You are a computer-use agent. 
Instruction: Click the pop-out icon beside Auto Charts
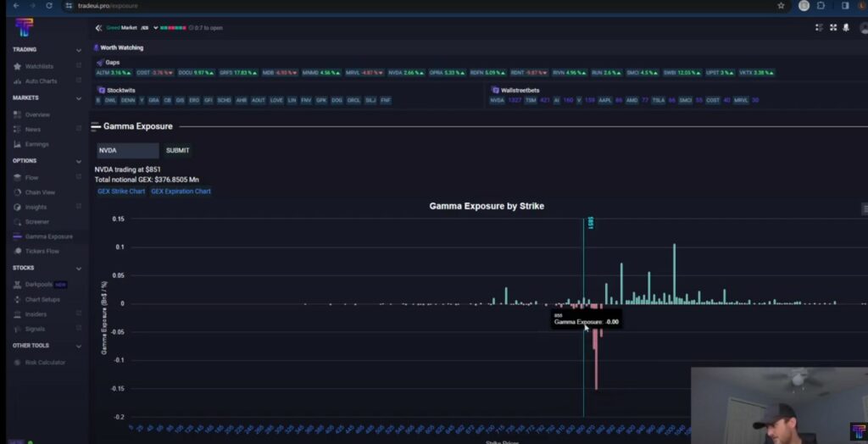point(79,80)
